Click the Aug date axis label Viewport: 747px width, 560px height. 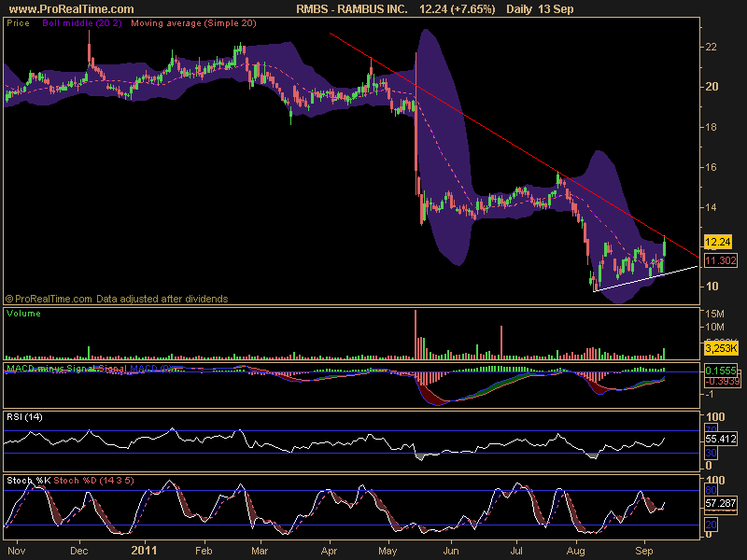[575, 551]
